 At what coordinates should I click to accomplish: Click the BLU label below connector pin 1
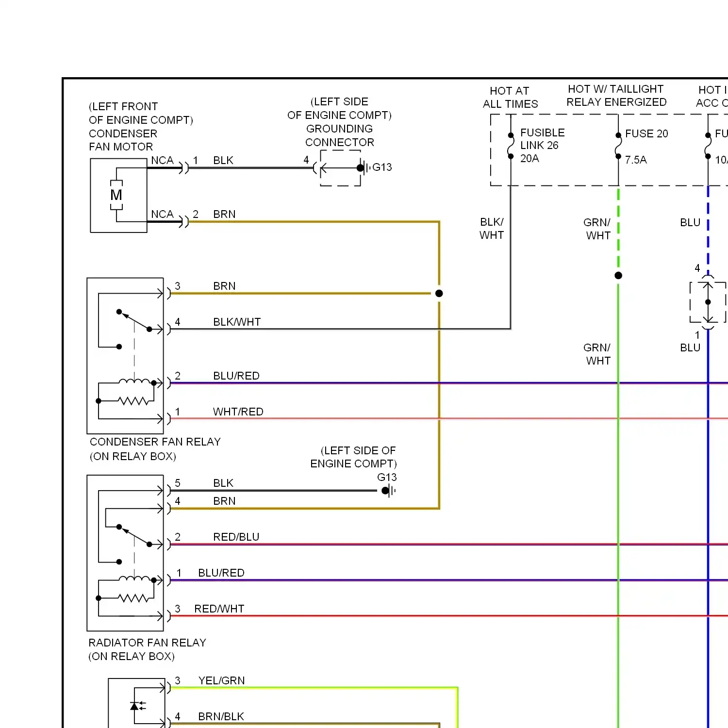pyautogui.click(x=690, y=347)
